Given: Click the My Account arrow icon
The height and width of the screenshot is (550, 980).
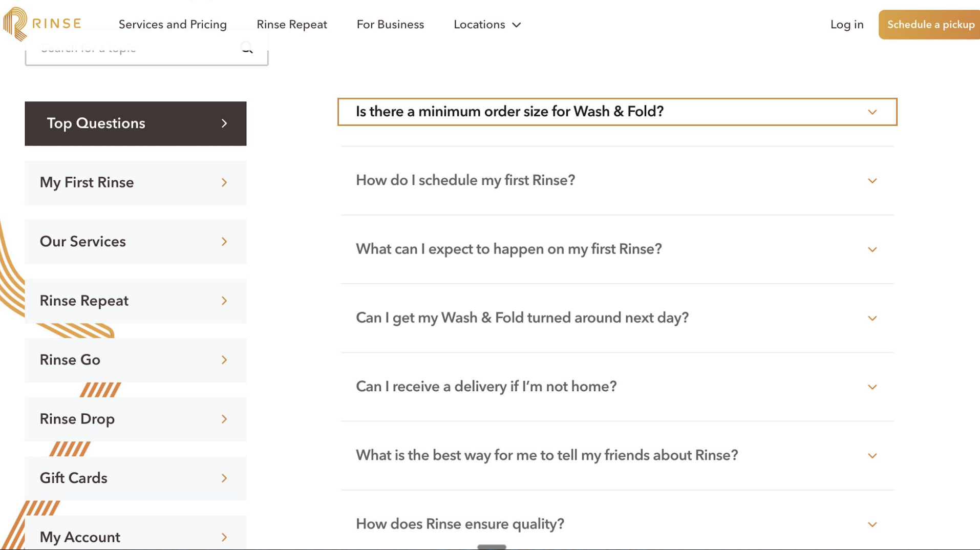Looking at the screenshot, I should point(224,537).
